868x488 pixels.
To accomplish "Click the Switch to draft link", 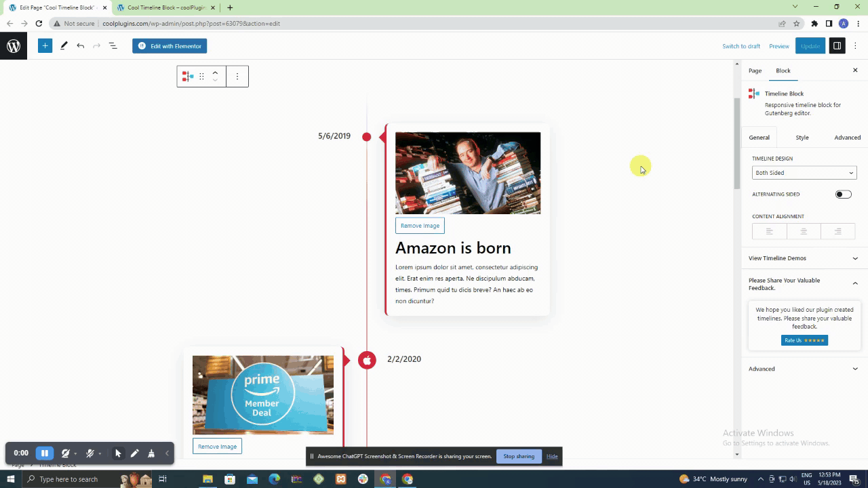I will pos(741,46).
